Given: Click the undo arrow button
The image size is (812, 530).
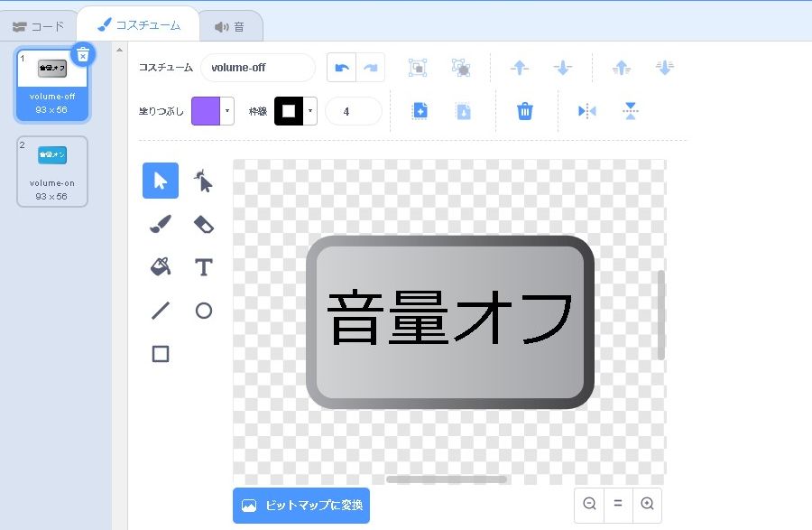Looking at the screenshot, I should click(x=341, y=68).
